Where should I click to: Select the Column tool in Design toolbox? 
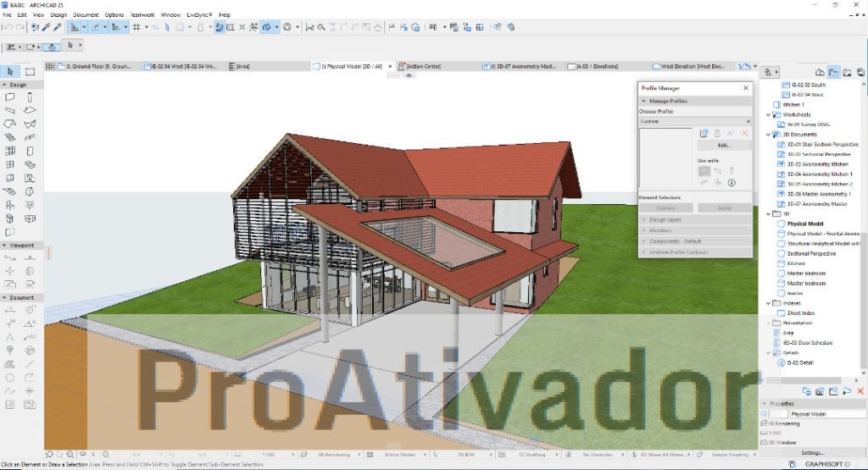point(30,97)
